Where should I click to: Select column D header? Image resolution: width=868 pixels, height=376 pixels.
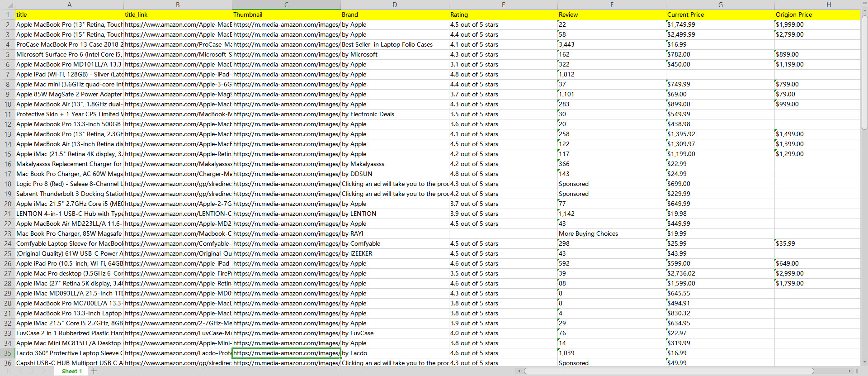click(x=395, y=5)
